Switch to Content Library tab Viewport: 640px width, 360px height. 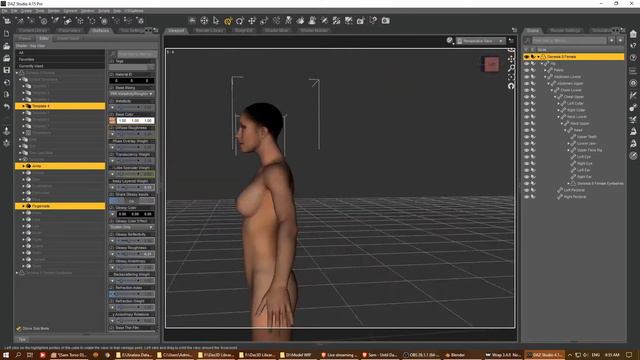(33, 30)
